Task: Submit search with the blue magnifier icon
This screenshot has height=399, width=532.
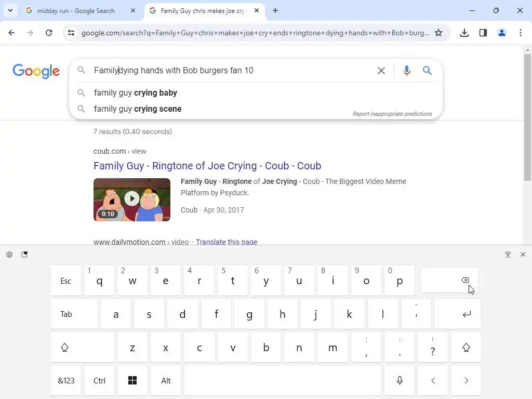Action: click(427, 71)
